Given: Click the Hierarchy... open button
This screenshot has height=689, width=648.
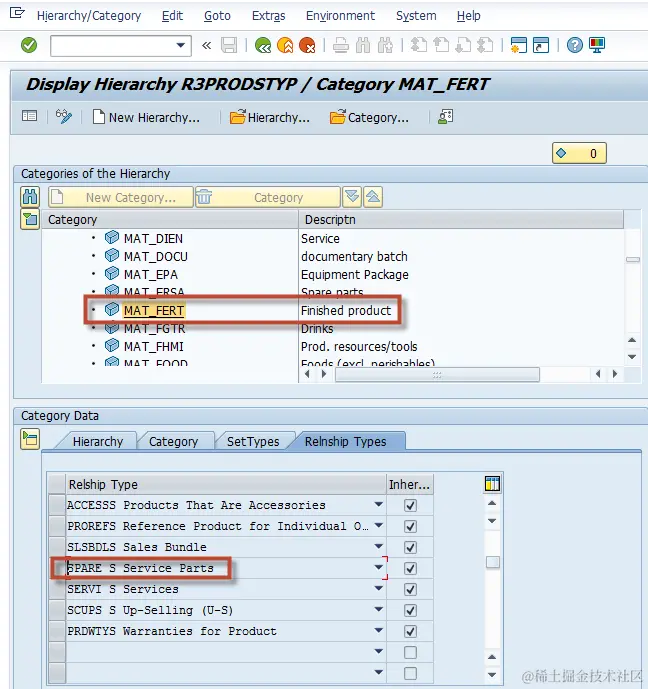Looking at the screenshot, I should (270, 117).
